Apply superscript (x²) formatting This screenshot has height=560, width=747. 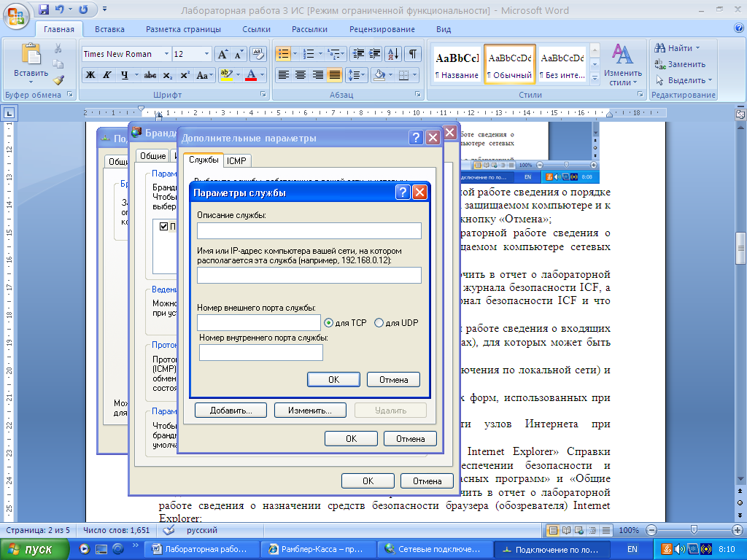click(185, 75)
